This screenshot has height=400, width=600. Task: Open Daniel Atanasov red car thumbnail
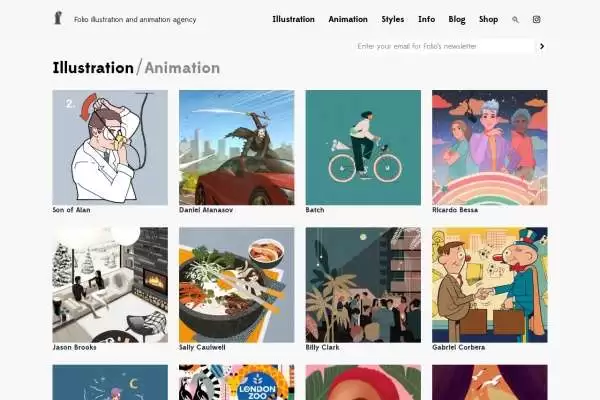point(237,147)
